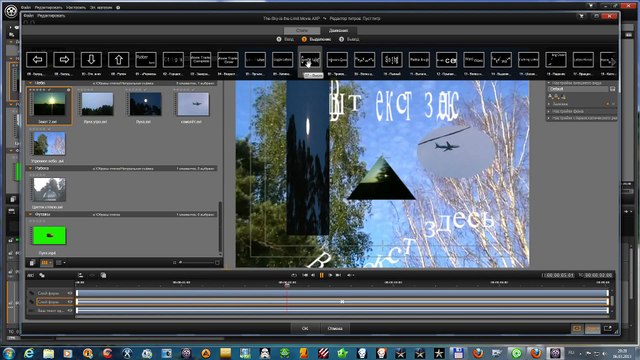
Task: Expand the Stereoscopic settings section
Action: pyautogui.click(x=582, y=118)
